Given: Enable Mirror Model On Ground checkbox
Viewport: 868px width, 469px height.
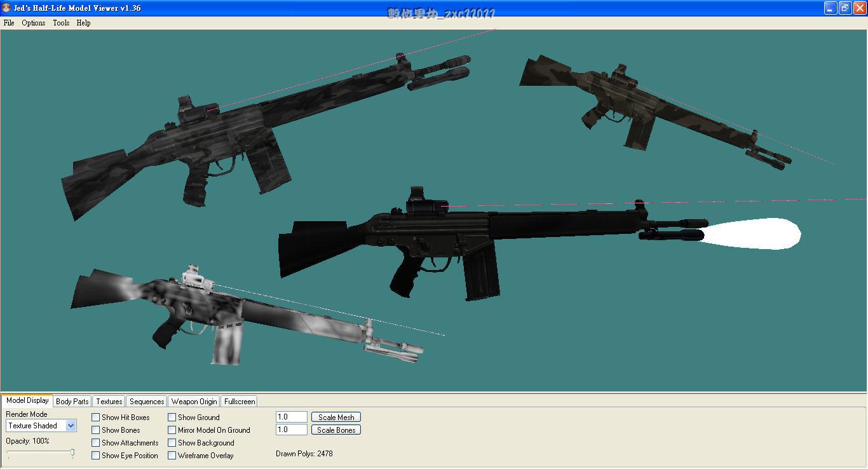Looking at the screenshot, I should pos(172,430).
